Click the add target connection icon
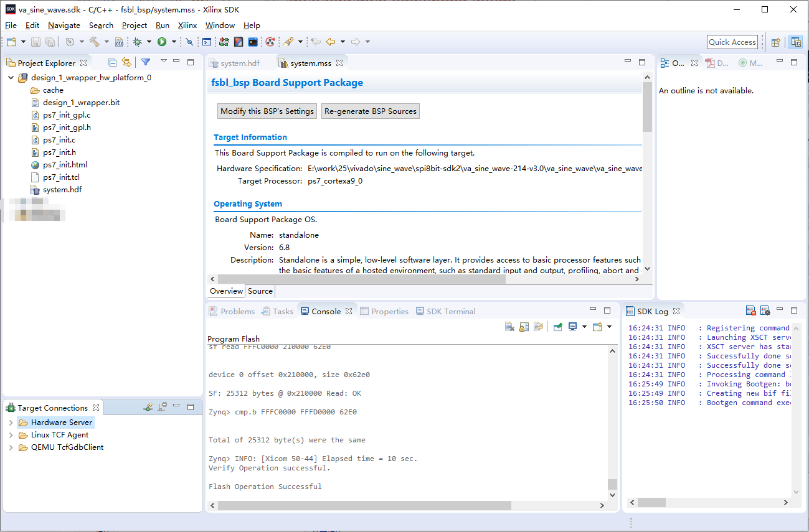The image size is (809, 532). coord(148,407)
